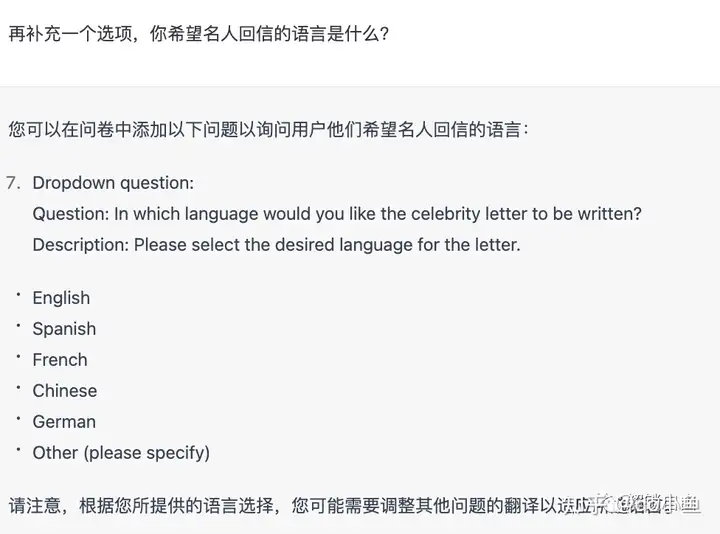720x534 pixels.
Task: Click the bullet dot before "German"
Action: (18, 419)
